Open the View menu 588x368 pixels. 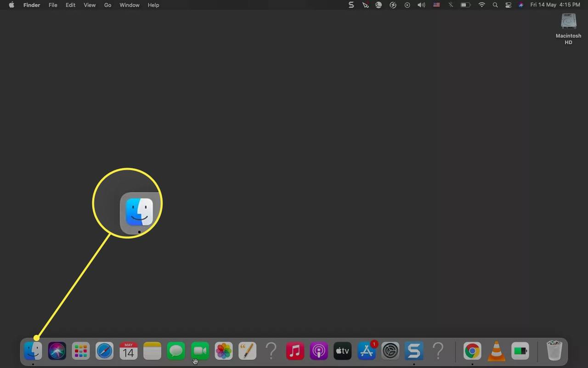pos(90,5)
